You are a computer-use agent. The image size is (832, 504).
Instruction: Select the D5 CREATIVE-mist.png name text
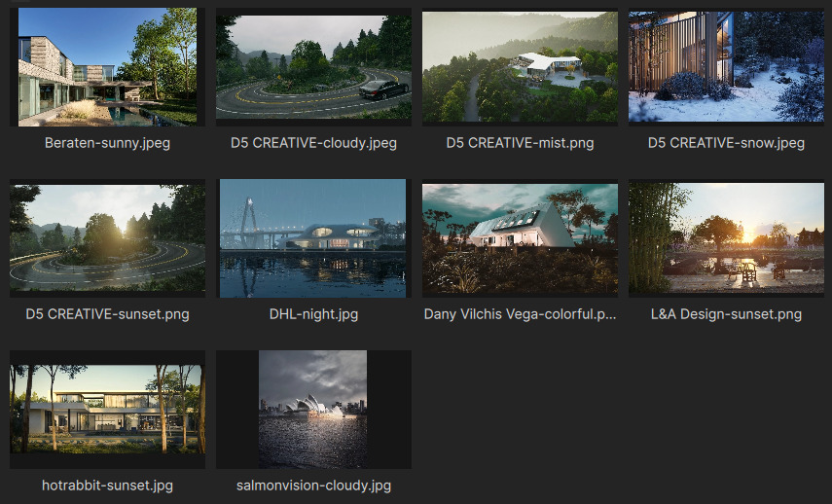tap(520, 143)
